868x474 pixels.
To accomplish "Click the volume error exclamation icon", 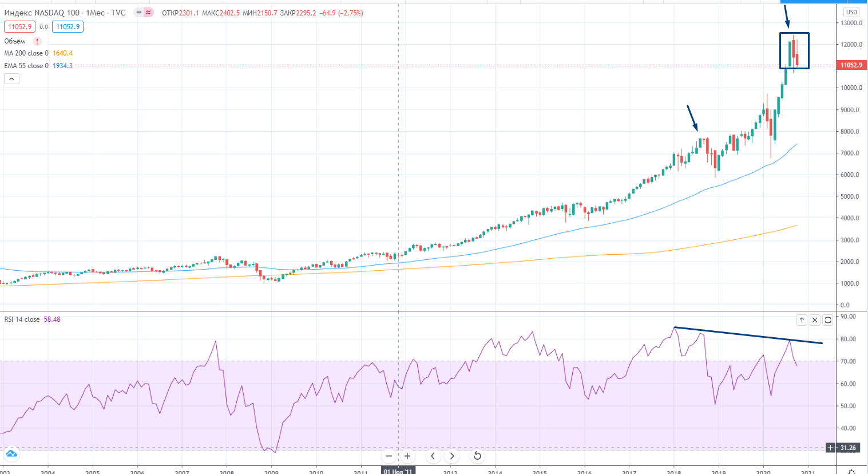I will (x=37, y=41).
